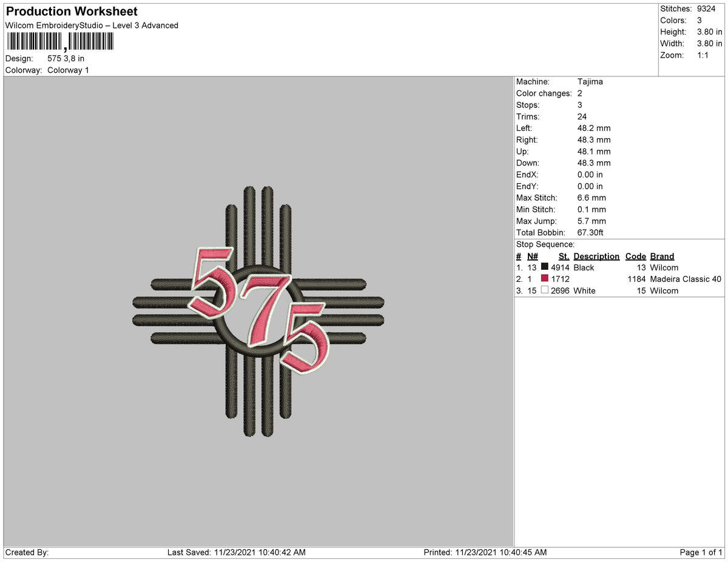
Task: Click 'Wilcom EmbroideryStudio – Level 3 Advanced' text
Action: point(92,25)
